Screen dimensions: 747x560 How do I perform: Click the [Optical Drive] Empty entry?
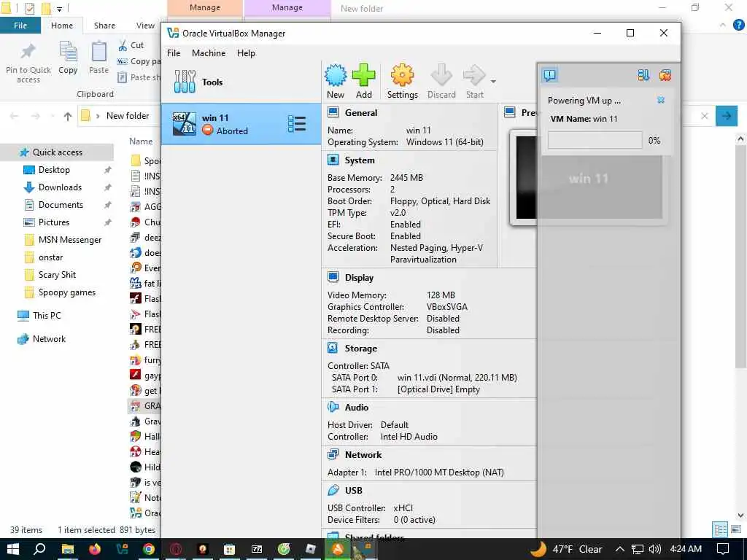click(438, 389)
